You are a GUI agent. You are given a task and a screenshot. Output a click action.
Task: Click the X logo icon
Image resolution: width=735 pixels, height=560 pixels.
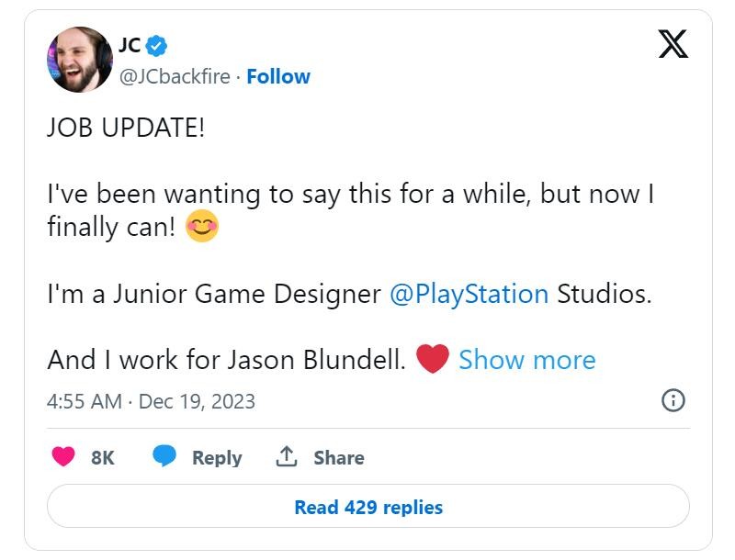pyautogui.click(x=673, y=44)
